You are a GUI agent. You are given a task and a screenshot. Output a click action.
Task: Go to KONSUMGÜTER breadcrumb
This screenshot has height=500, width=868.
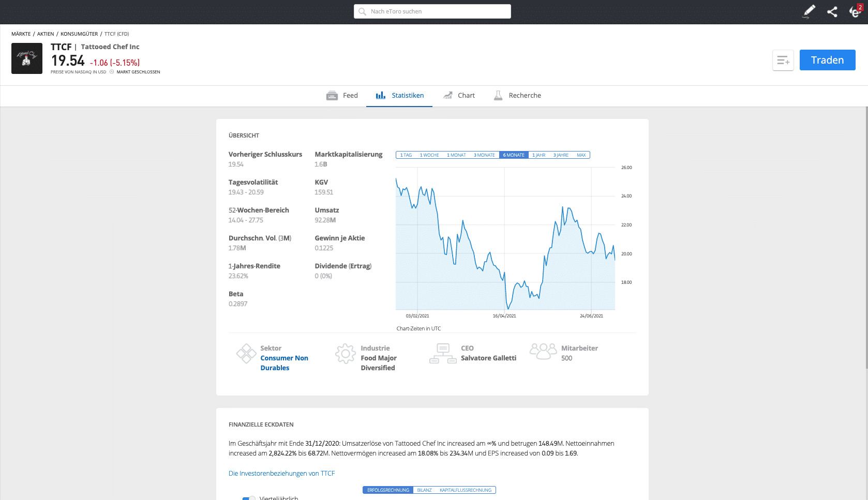click(79, 34)
